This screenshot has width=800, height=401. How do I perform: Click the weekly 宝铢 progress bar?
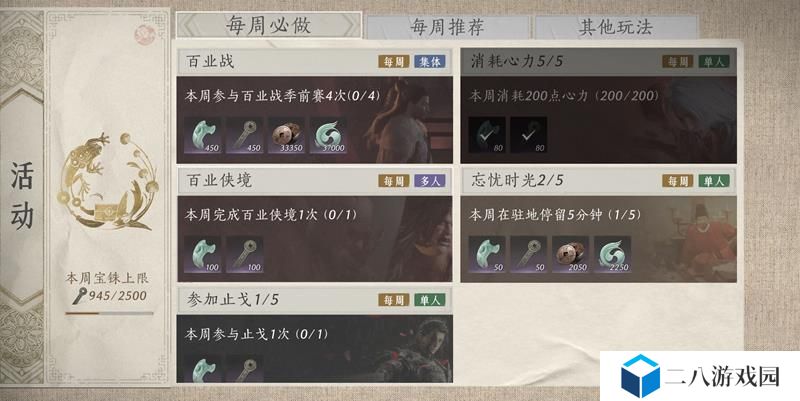click(109, 313)
